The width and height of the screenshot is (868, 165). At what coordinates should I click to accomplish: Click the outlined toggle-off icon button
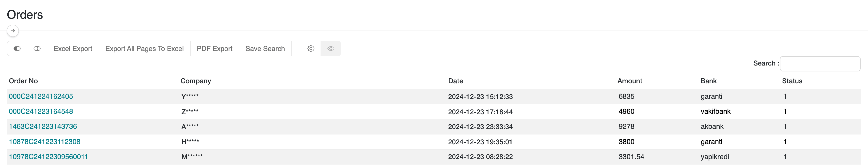tap(37, 49)
